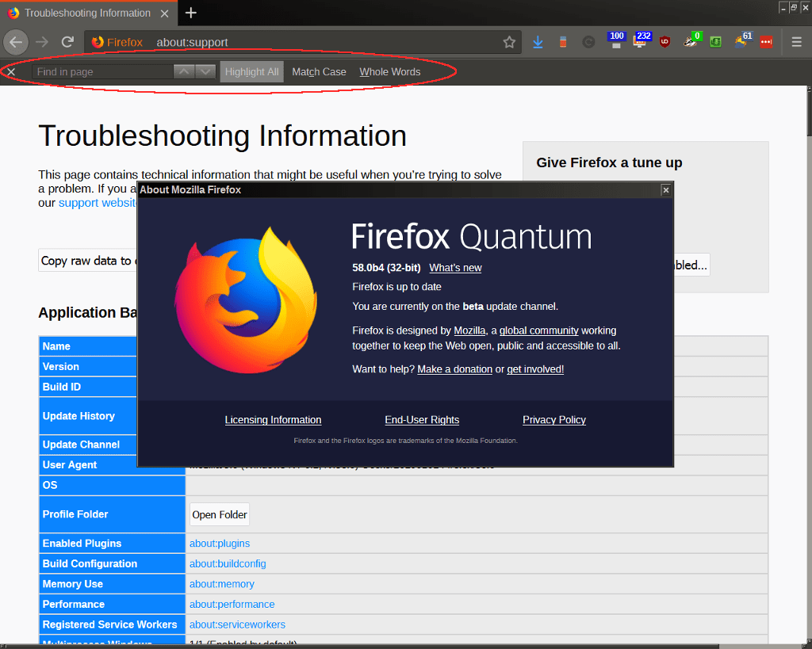
Task: Click the Make a donation link
Action: pos(454,369)
